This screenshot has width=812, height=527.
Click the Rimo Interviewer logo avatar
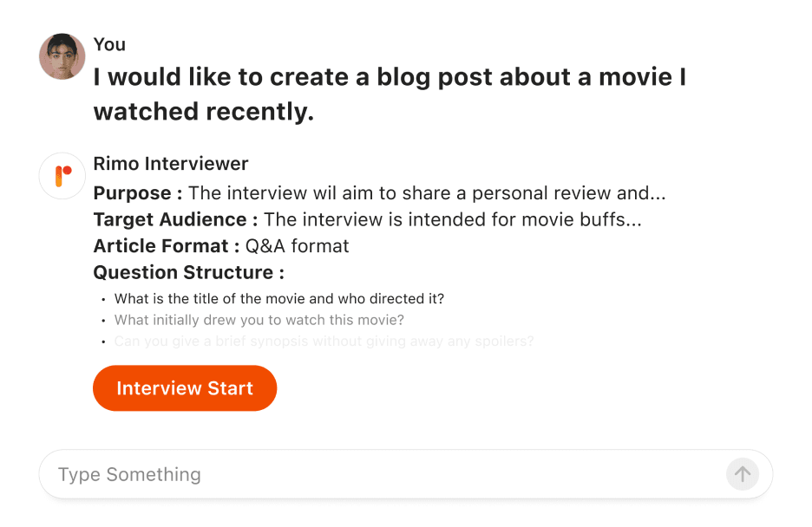(x=62, y=176)
